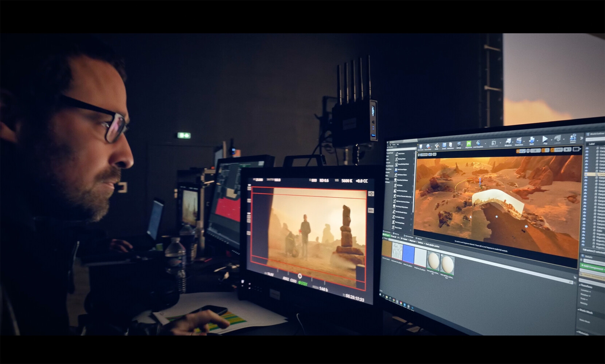Viewport: 605px width, 364px height.
Task: Open the Recently Placed category
Action: click(x=390, y=153)
